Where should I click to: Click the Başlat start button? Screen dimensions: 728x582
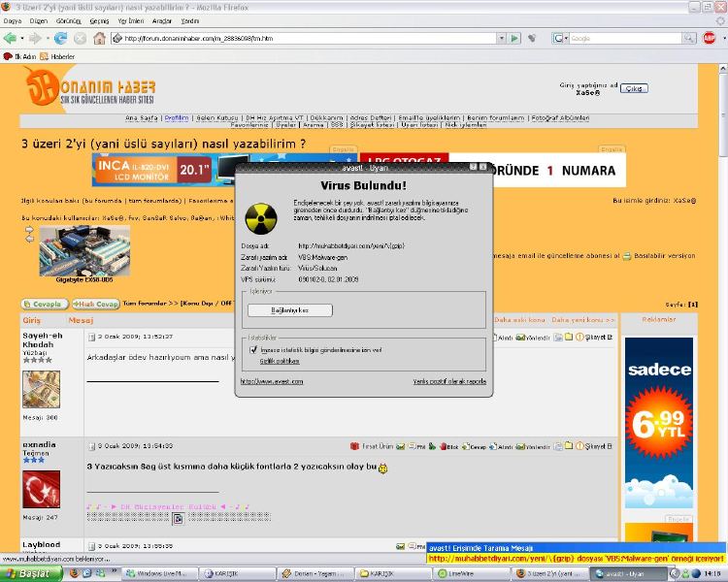coord(31,573)
